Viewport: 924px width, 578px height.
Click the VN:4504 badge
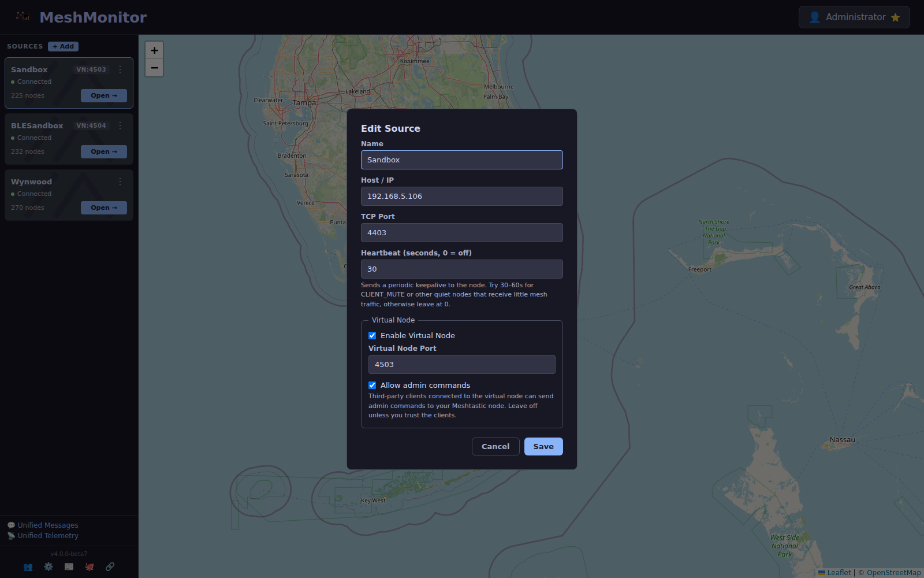click(x=91, y=125)
